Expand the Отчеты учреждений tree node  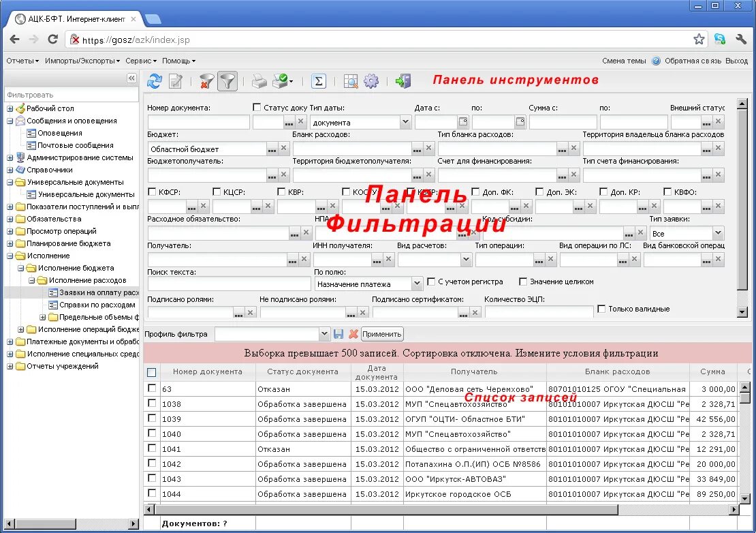[x=10, y=366]
